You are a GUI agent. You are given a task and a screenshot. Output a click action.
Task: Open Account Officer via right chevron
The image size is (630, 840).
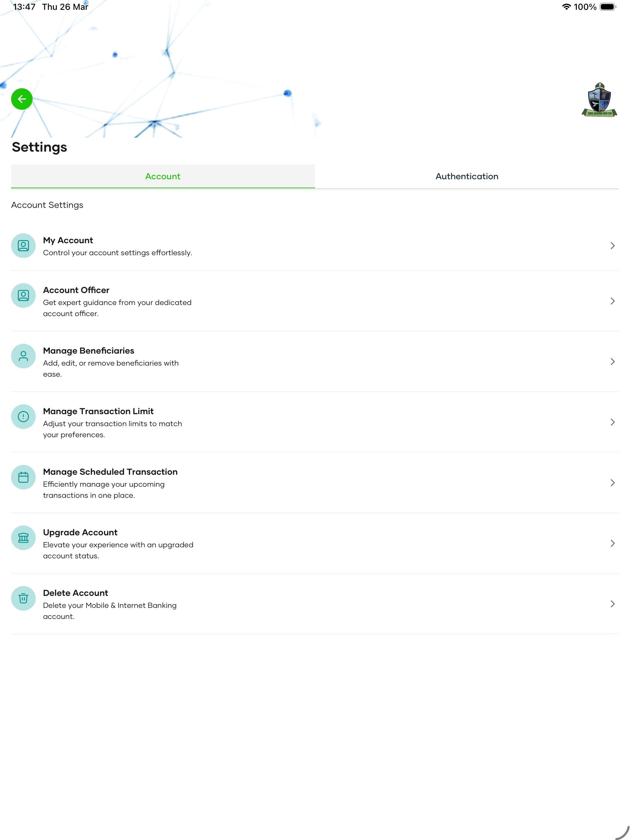[612, 301]
